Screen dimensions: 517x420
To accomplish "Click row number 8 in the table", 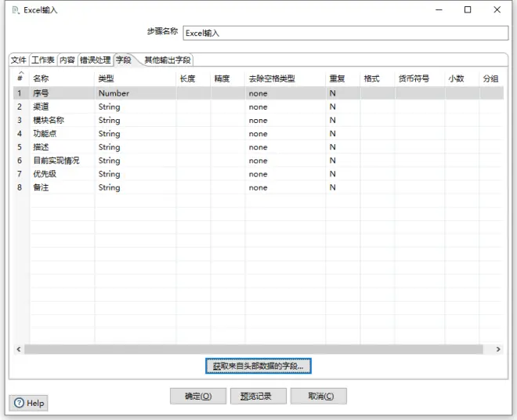I will coord(20,187).
